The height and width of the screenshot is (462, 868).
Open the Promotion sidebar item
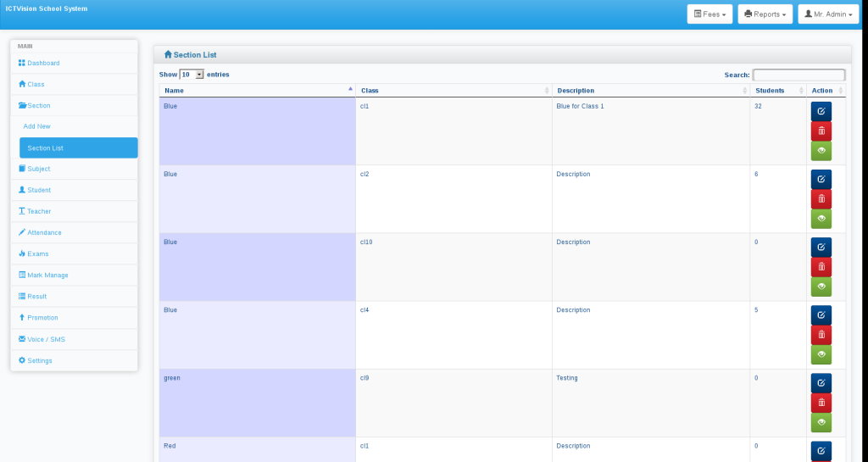pyautogui.click(x=75, y=318)
